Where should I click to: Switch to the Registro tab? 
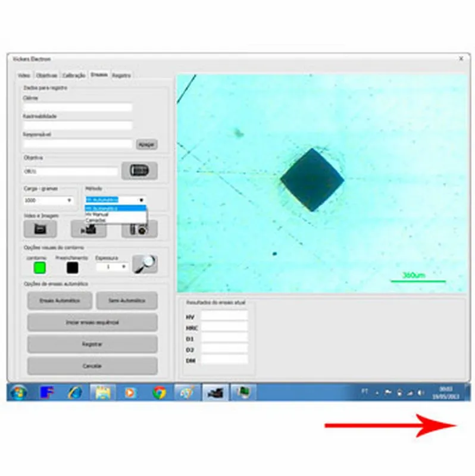(121, 76)
